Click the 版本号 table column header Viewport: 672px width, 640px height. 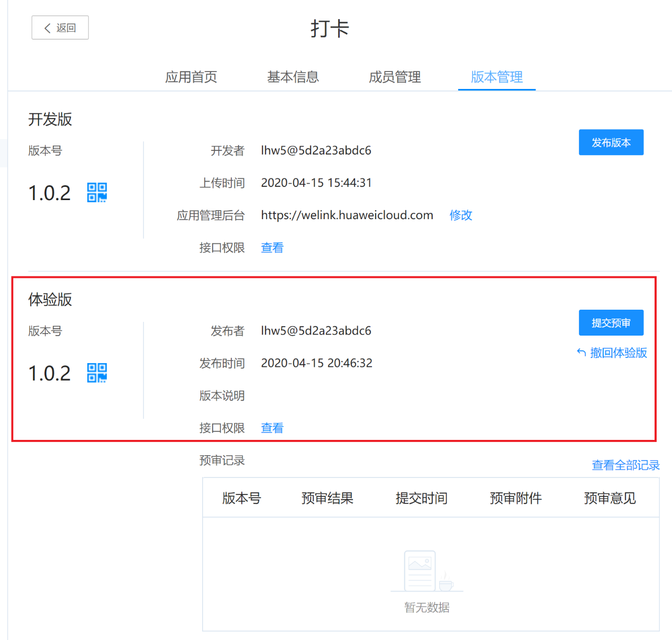pos(241,498)
